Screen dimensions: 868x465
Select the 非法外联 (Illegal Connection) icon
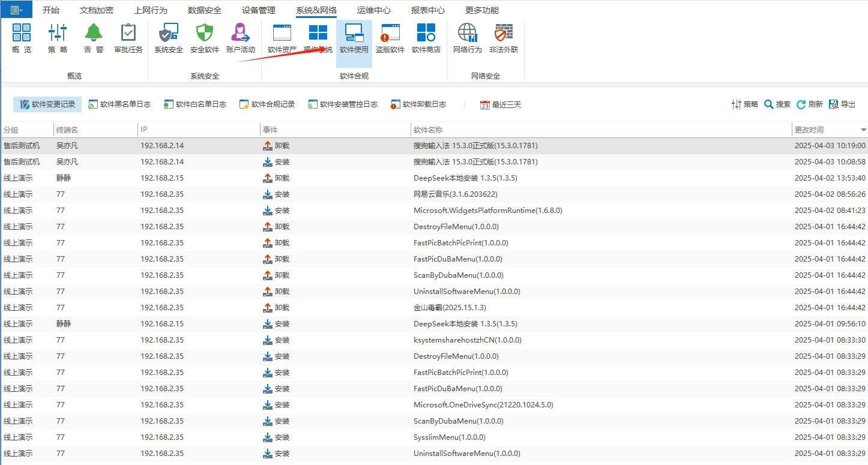coord(503,37)
